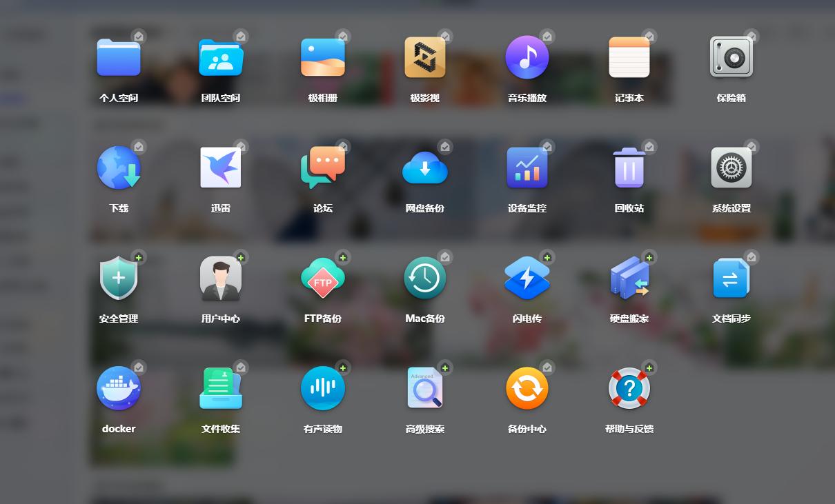Toggle the pinned badge on Mac备份

445,257
